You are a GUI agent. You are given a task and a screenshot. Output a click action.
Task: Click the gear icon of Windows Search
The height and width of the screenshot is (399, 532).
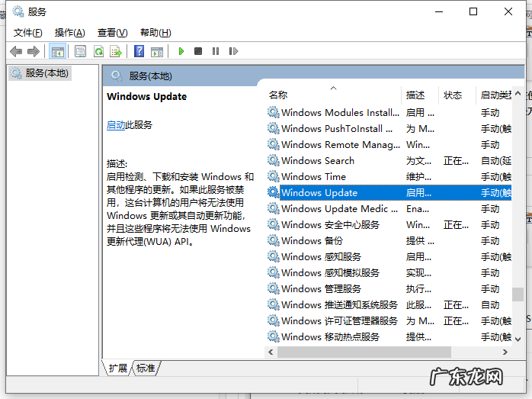273,160
